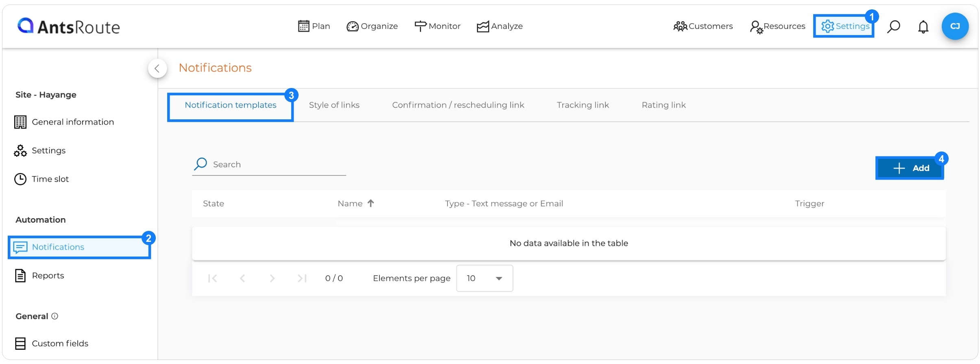Screen dimensions: 980x364
Task: Go to previous table page
Action: pos(242,278)
